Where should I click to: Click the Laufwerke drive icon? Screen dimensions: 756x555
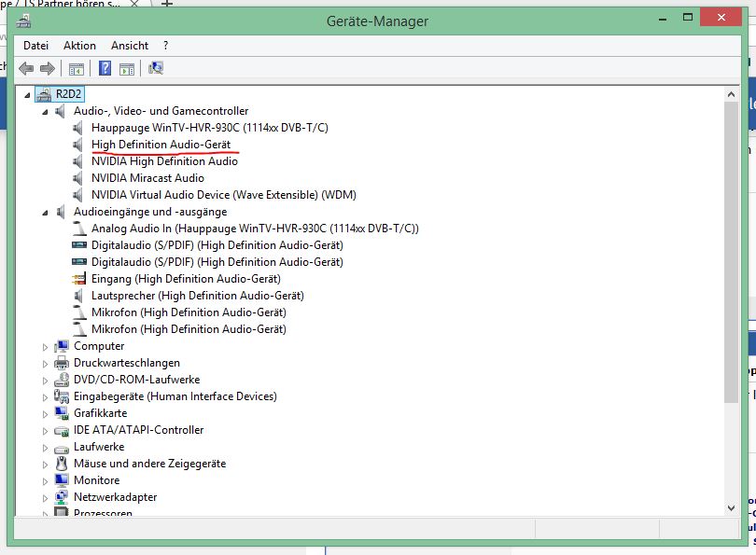[62, 448]
